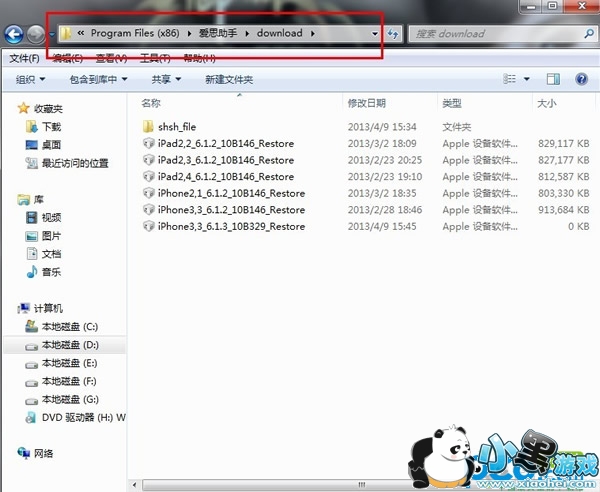Select the 爱思助手 breadcrumb segment
The image size is (600, 492).
tap(218, 33)
